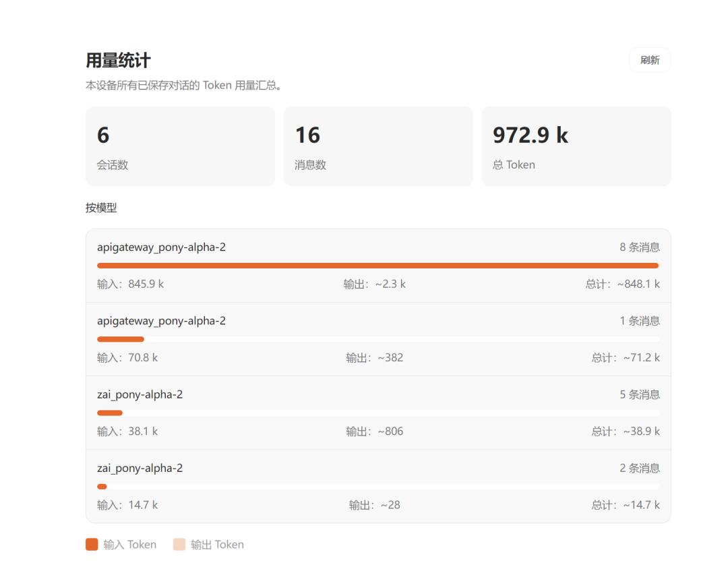Click the 38.1 k progress bar
This screenshot has width=728, height=569.
point(109,412)
